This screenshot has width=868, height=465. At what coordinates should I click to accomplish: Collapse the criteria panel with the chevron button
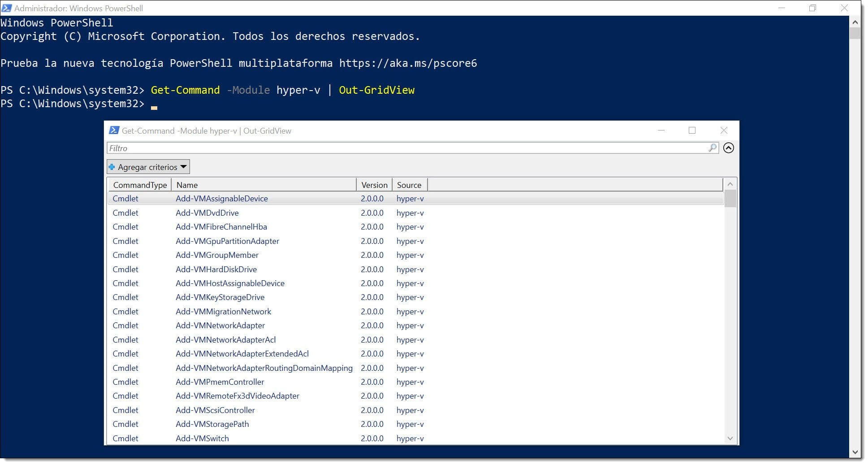point(729,148)
